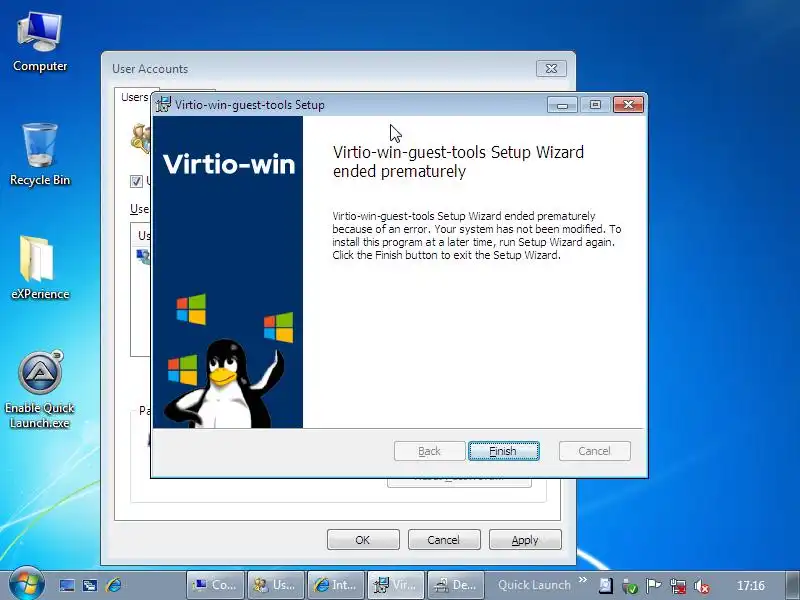Switch to the Co... taskbar button

tap(216, 585)
